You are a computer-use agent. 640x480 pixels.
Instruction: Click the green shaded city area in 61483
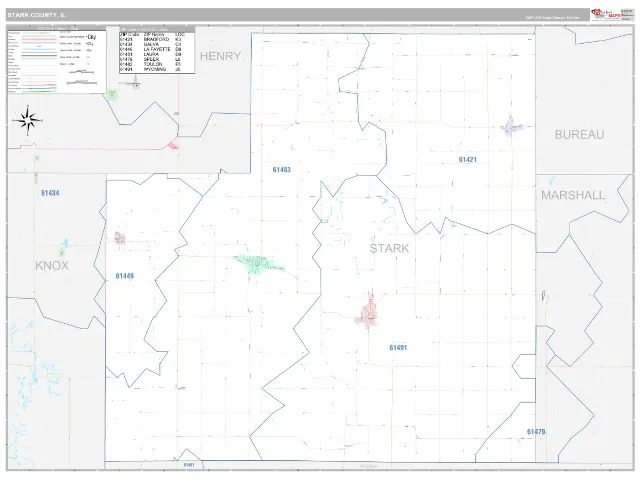tap(256, 264)
